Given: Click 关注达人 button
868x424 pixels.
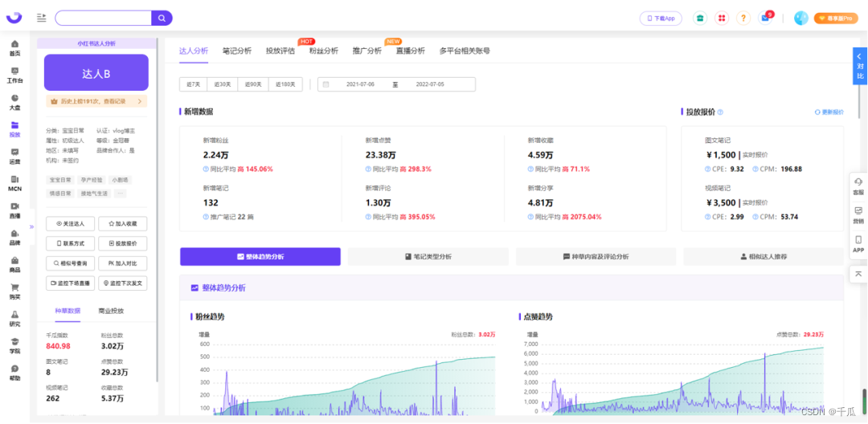Looking at the screenshot, I should 71,224.
